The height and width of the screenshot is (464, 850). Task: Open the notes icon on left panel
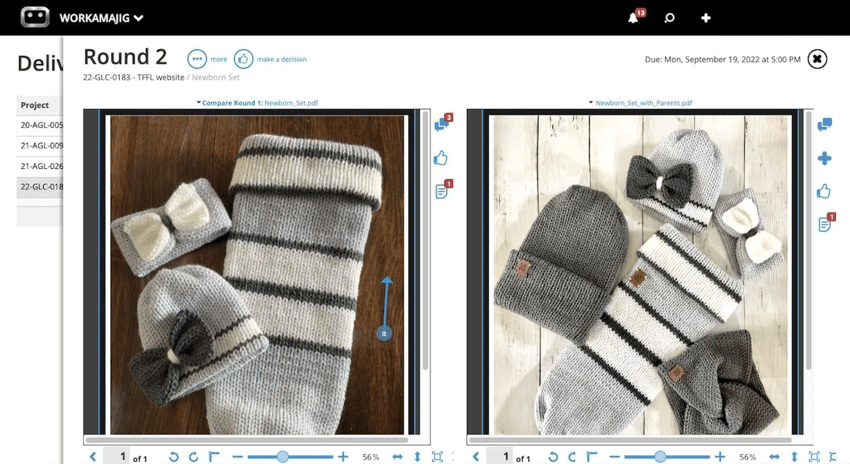(x=441, y=191)
